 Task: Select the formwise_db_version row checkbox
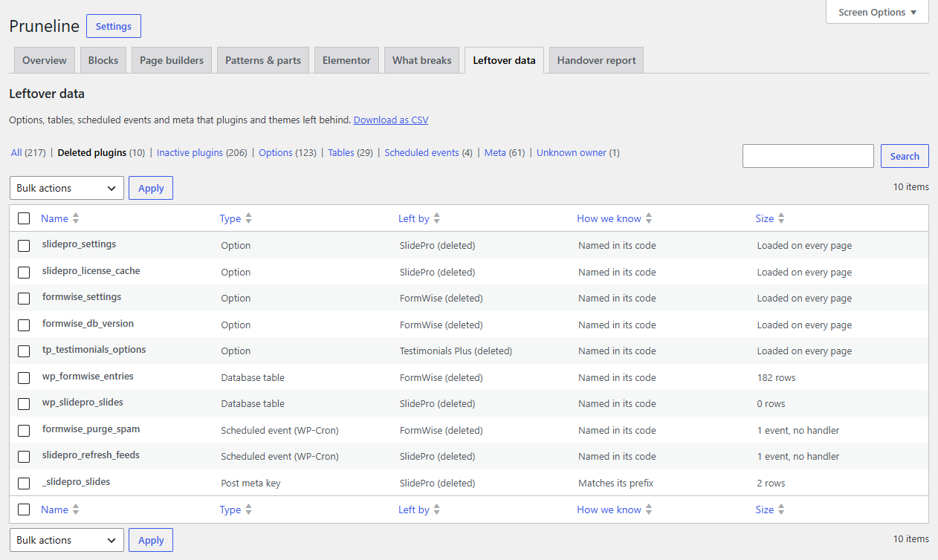[x=24, y=325]
